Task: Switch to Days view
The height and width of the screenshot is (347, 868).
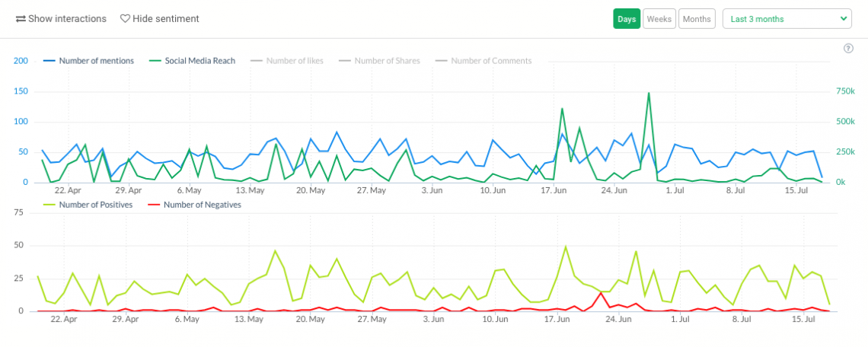Action: 627,19
